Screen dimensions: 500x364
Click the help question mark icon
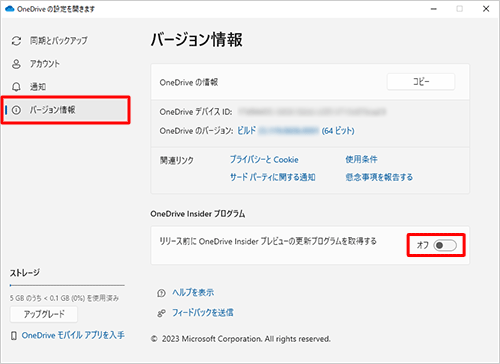point(161,293)
